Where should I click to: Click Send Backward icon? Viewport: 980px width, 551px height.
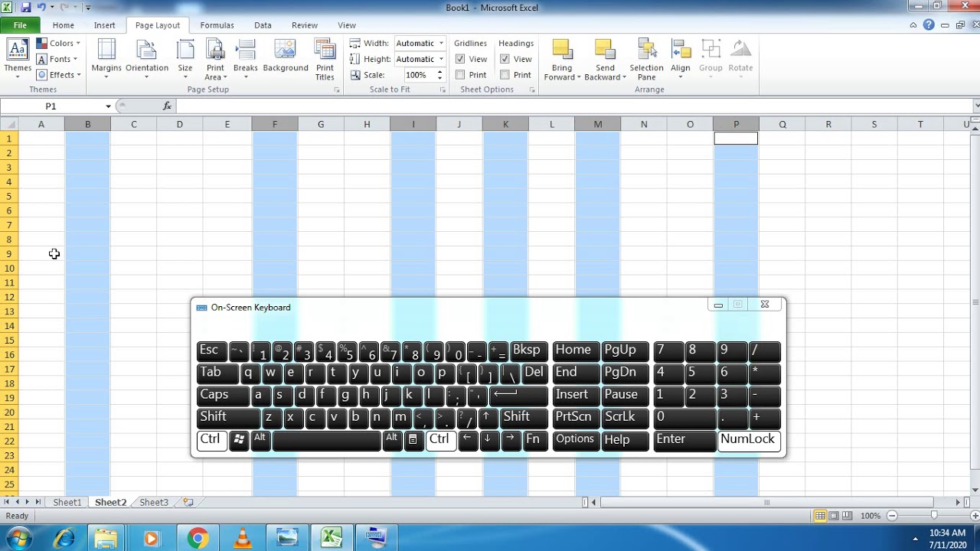[605, 50]
